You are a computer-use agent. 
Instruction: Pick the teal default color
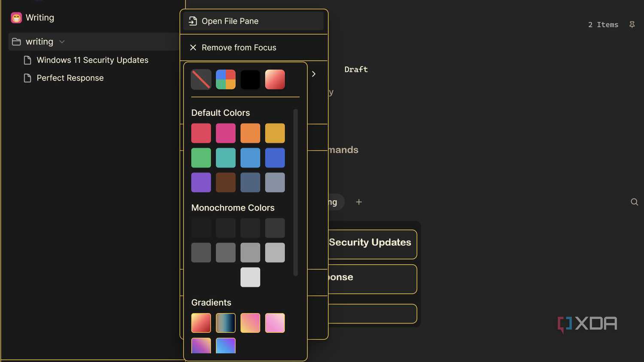click(x=226, y=158)
